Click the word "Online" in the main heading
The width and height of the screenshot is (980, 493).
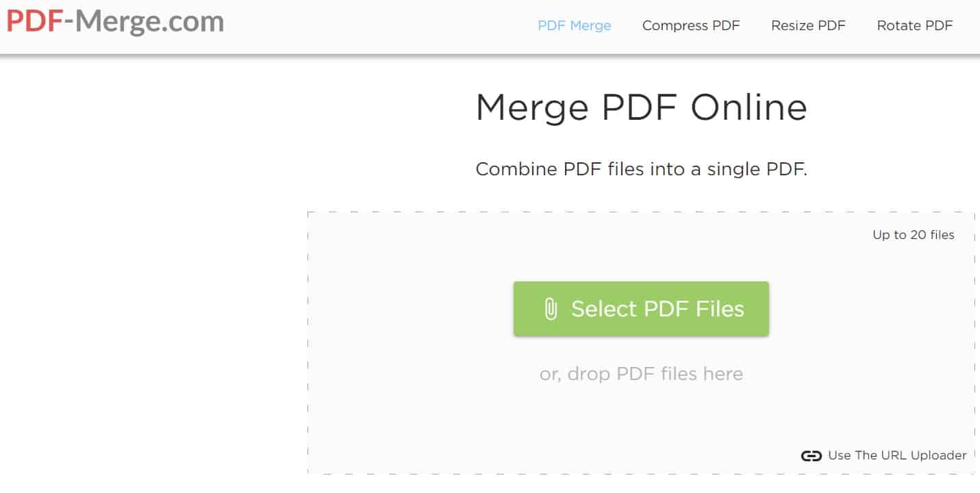[749, 108]
